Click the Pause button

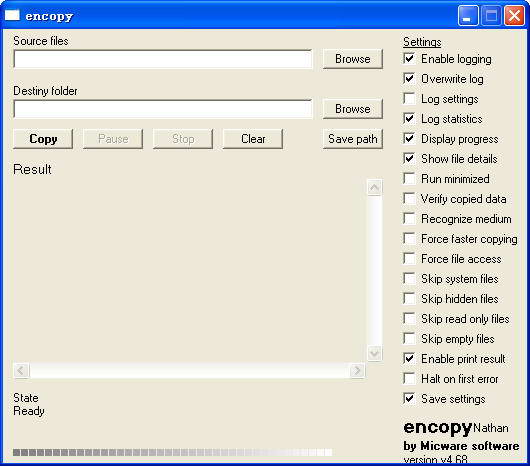(x=113, y=139)
